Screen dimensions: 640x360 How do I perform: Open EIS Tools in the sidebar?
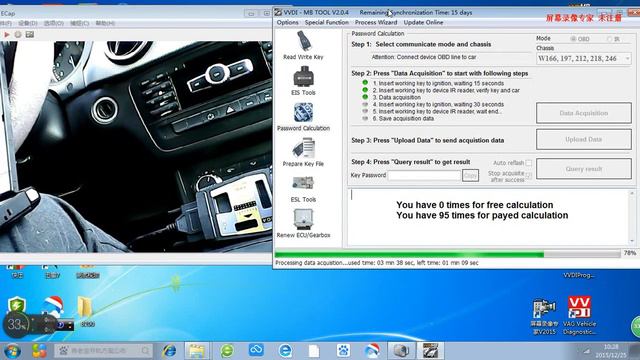click(x=303, y=81)
